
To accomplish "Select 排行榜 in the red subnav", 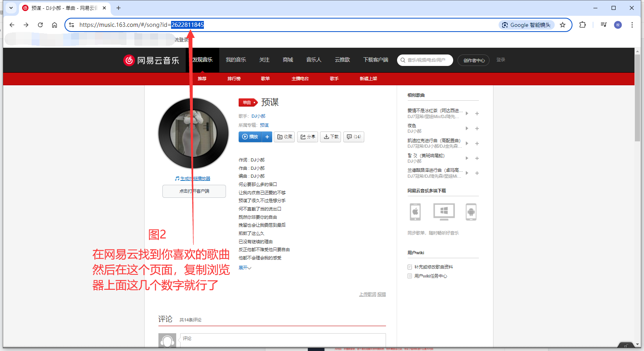I will coord(234,79).
